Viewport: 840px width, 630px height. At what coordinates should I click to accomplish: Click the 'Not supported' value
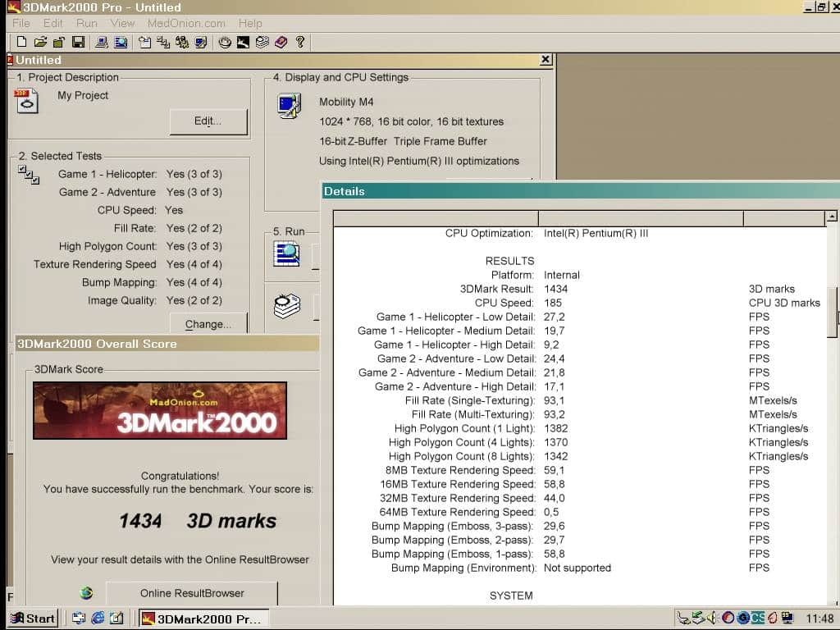click(577, 568)
